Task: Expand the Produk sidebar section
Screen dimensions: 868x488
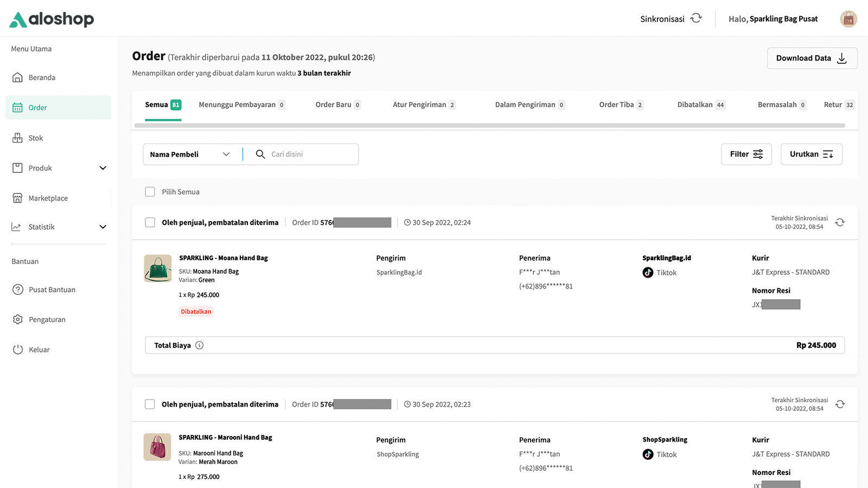Action: click(x=103, y=168)
